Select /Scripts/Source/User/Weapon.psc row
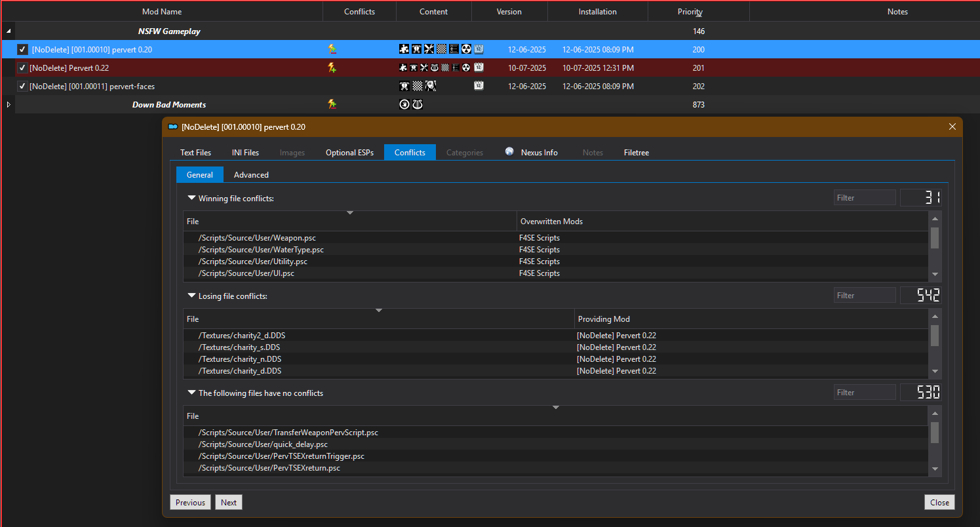The image size is (980, 527). 556,238
